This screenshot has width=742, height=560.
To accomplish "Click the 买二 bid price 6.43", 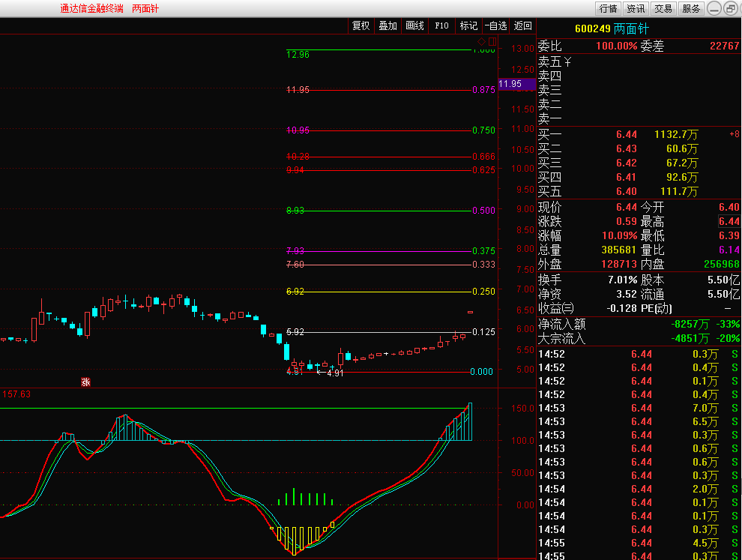I will click(627, 148).
